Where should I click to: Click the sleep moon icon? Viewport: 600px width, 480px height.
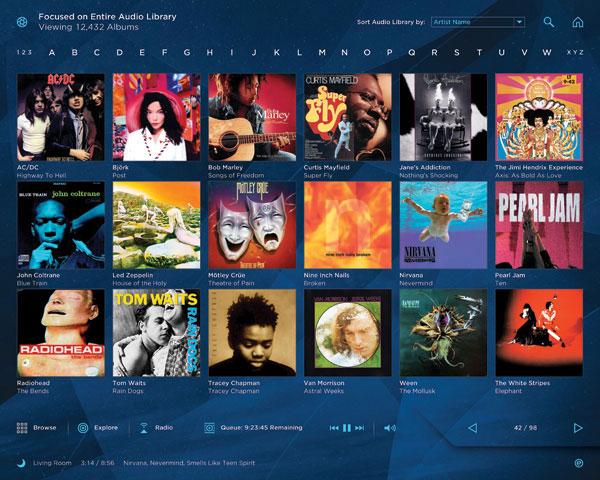click(21, 463)
